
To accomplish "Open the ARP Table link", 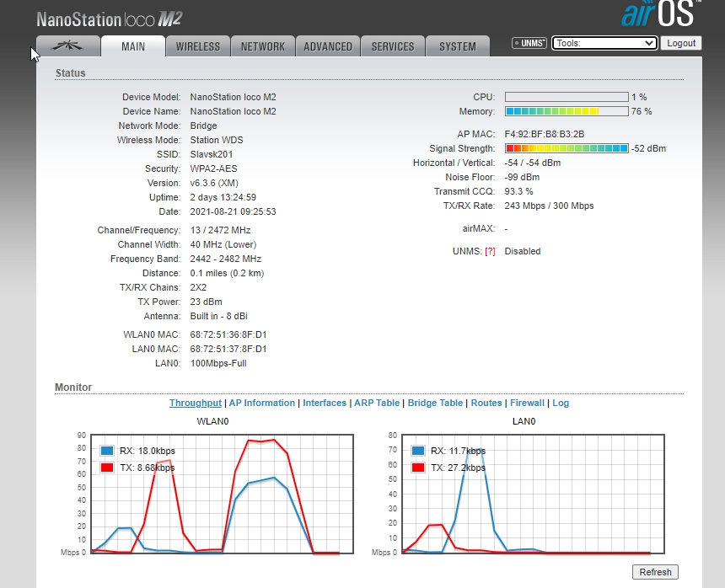I will [x=377, y=403].
